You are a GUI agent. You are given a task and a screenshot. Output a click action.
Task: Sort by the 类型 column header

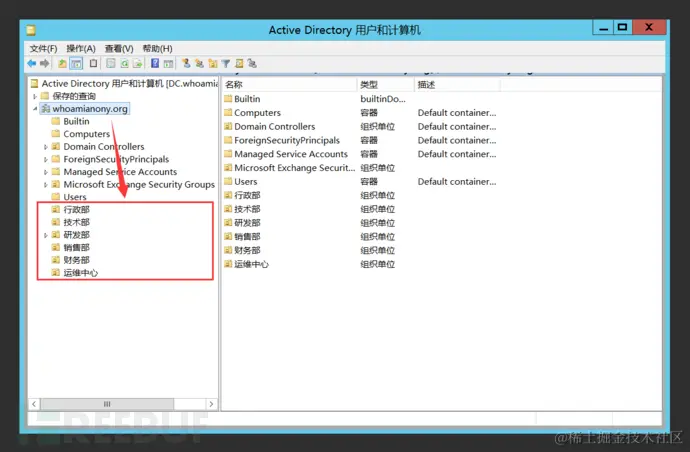(x=385, y=85)
